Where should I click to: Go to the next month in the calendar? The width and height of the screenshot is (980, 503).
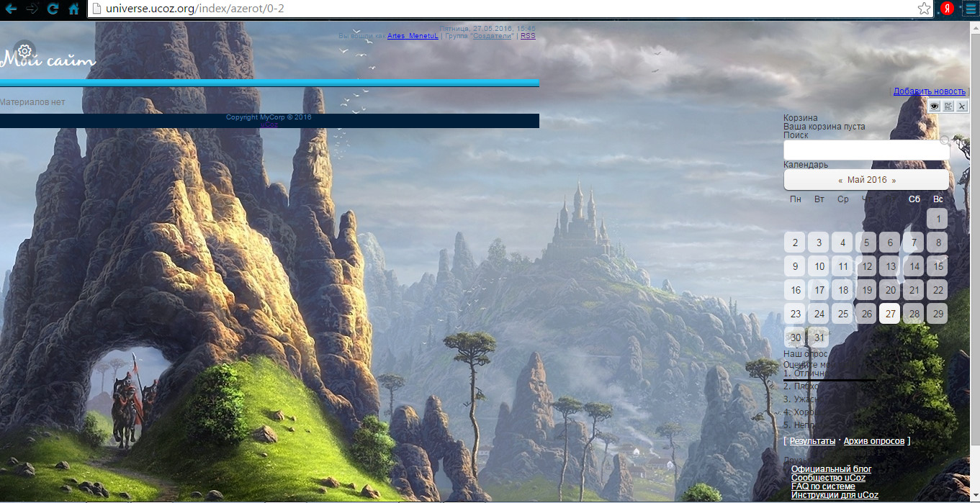pyautogui.click(x=894, y=181)
